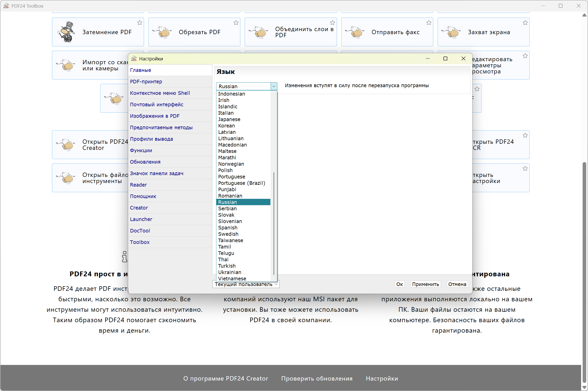588x391 pixels.
Task: Open the Главные settings section
Action: coord(170,70)
